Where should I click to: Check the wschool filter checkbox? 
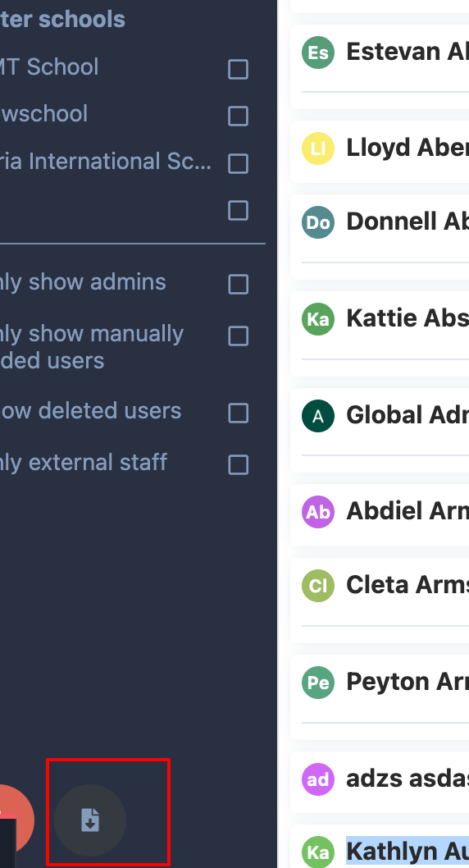[x=238, y=116]
